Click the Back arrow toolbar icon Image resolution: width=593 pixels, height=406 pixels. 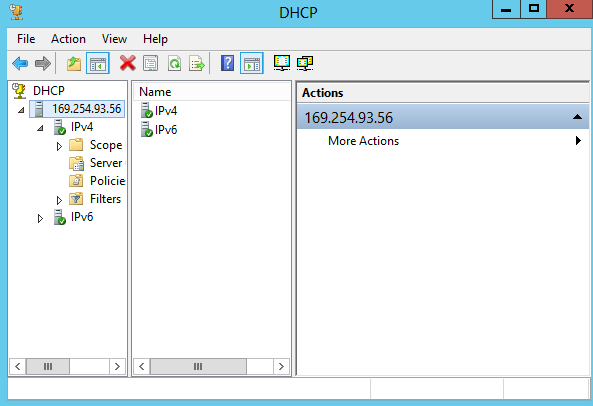(20, 63)
